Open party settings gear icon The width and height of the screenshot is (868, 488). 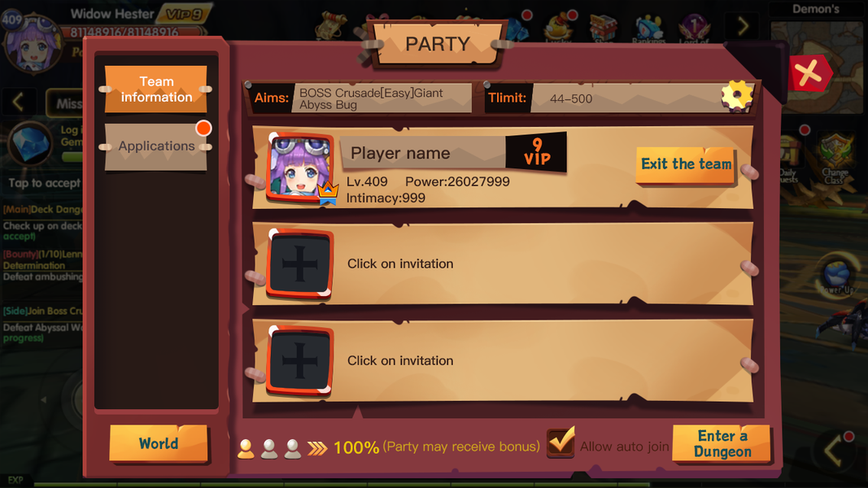tap(737, 96)
